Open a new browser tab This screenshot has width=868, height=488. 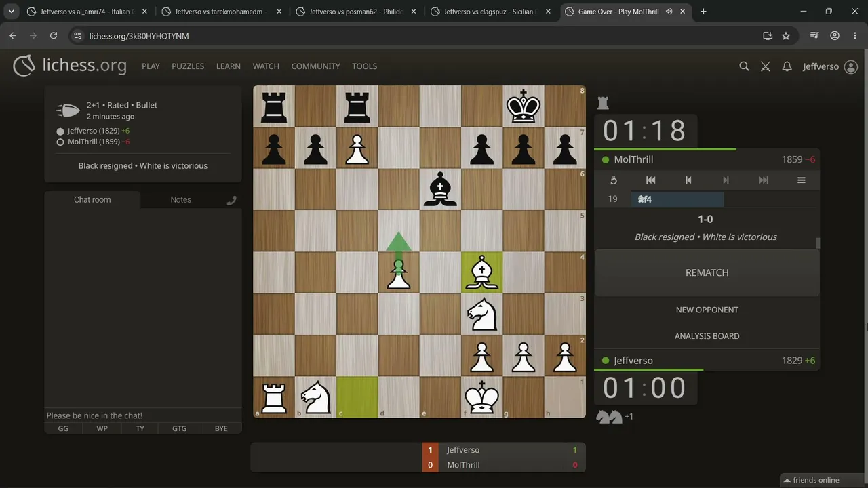(x=703, y=12)
